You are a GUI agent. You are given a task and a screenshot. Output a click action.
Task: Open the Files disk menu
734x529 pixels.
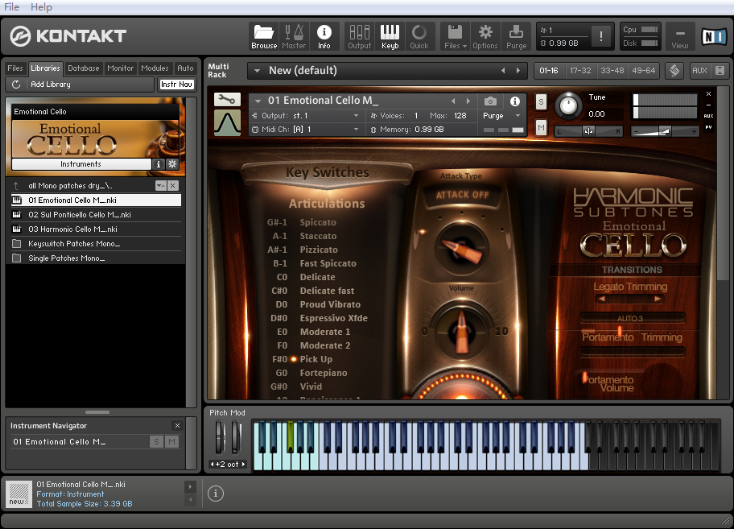pos(455,37)
